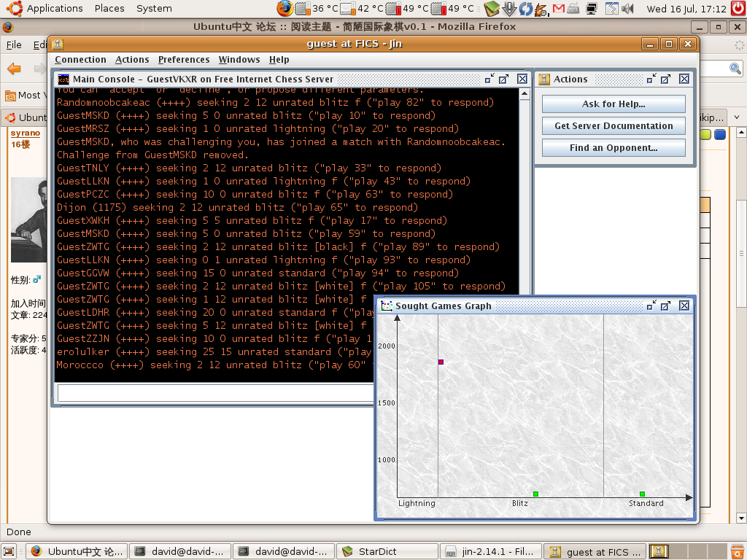The image size is (747, 560).
Task: Click the chess pawn icon in the Jin title bar
Action: pos(58,44)
